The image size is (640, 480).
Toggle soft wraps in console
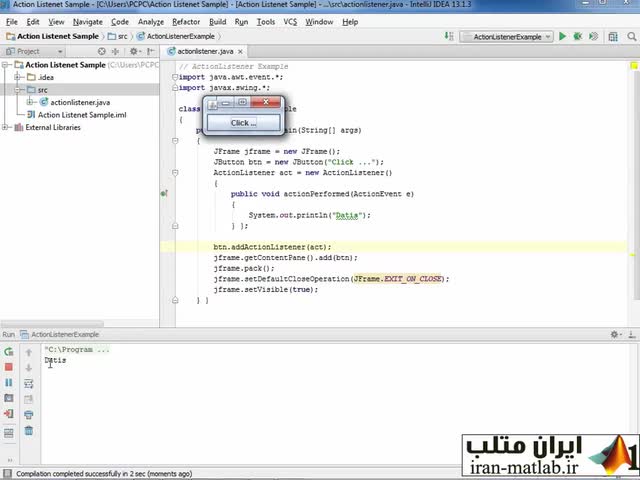point(29,383)
